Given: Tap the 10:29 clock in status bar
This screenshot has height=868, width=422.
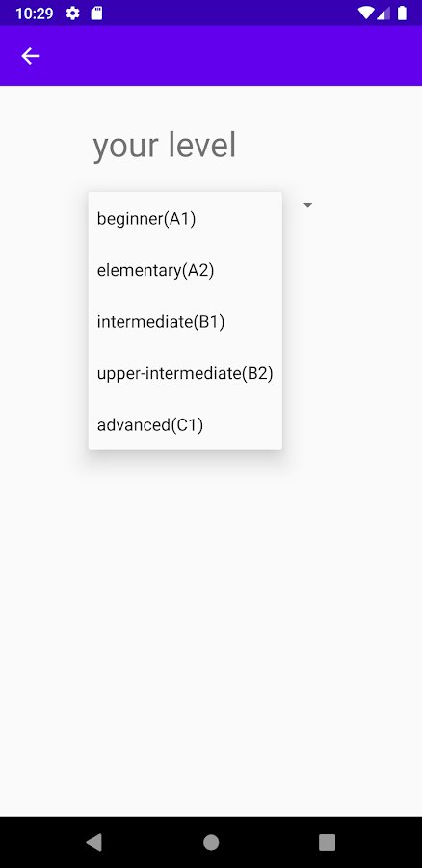Looking at the screenshot, I should click(x=35, y=14).
